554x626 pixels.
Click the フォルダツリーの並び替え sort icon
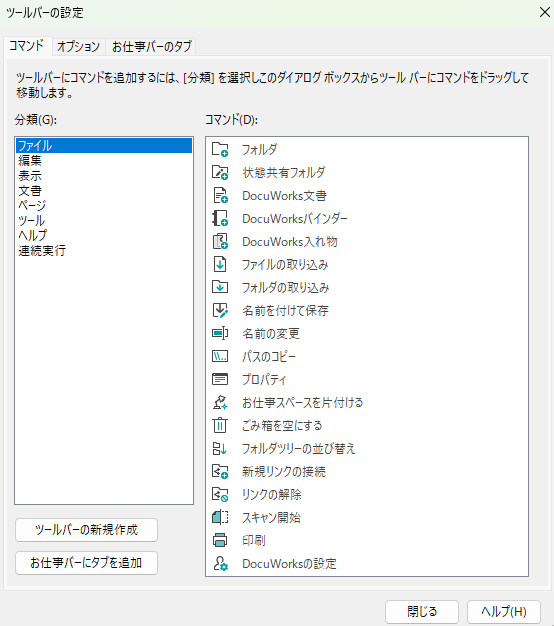(x=220, y=449)
